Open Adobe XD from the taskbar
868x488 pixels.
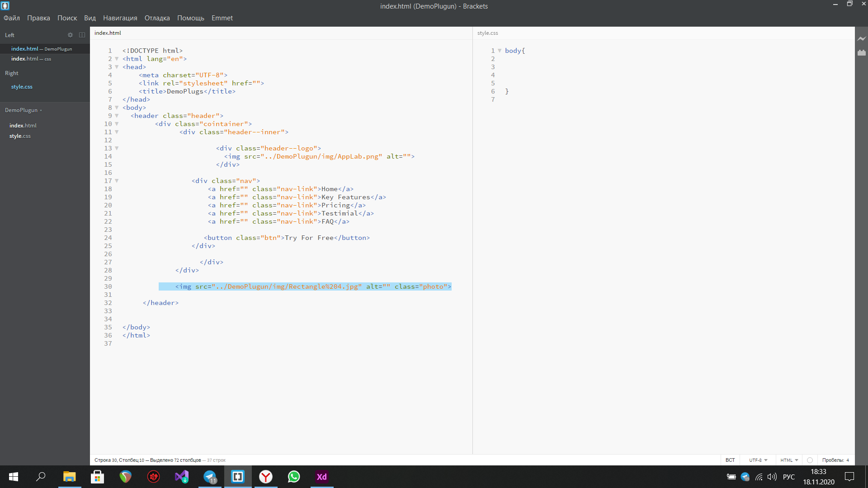point(321,477)
